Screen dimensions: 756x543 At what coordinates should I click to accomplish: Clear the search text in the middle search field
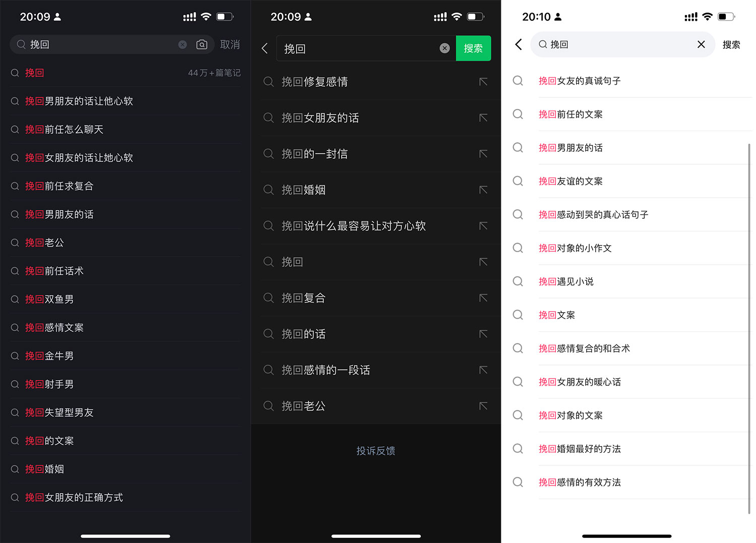point(445,48)
